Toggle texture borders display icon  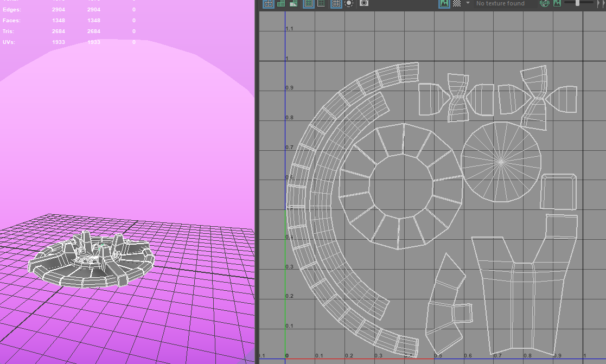pos(308,3)
